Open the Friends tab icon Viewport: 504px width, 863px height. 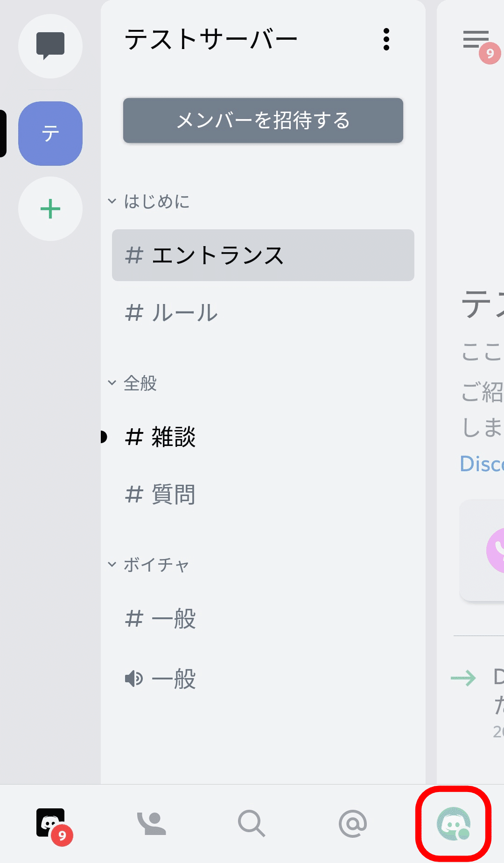click(x=151, y=823)
